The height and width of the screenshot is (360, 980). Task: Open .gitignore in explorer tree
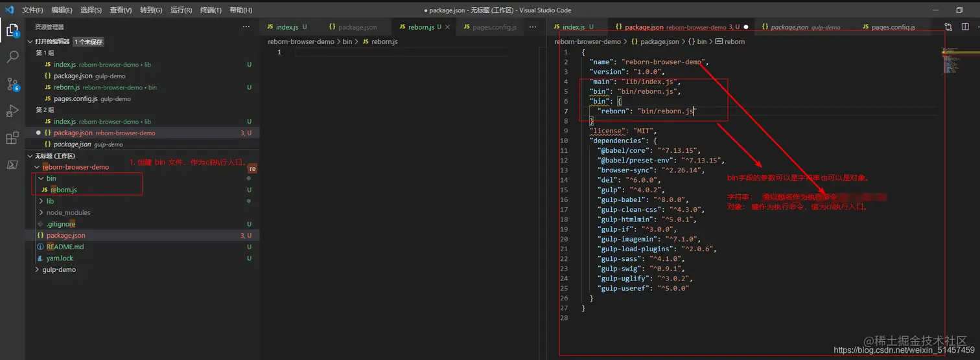(60, 224)
